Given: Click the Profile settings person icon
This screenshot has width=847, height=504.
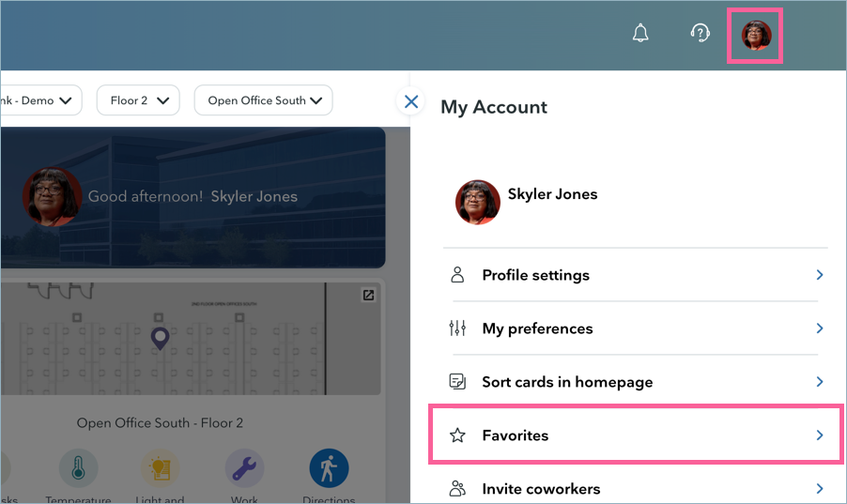Looking at the screenshot, I should tap(457, 275).
